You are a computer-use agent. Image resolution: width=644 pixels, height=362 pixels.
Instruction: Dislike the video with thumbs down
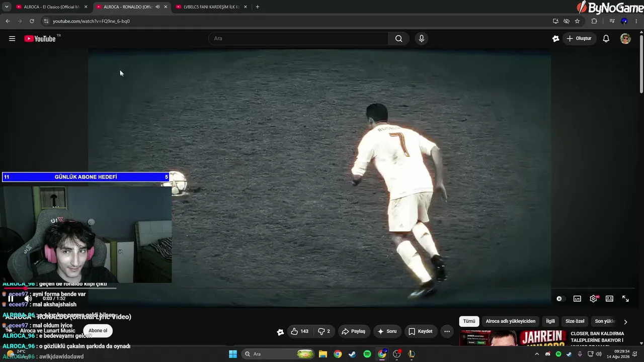click(x=324, y=331)
